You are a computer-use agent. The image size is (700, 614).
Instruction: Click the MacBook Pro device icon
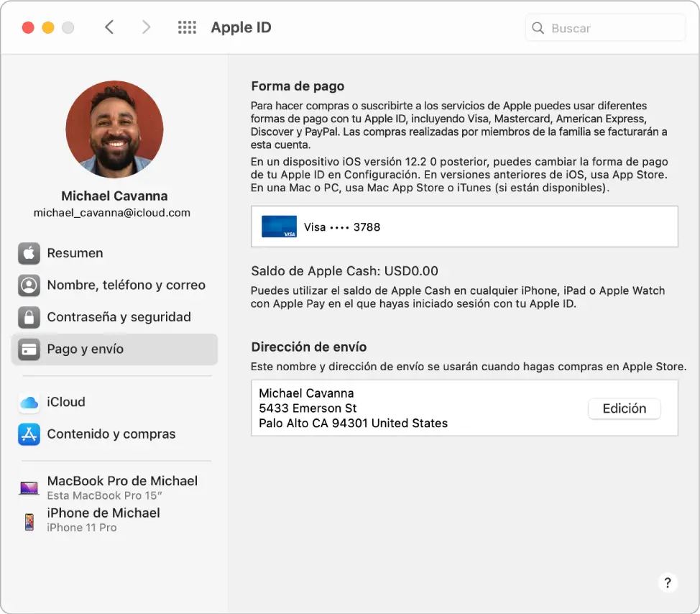coord(29,487)
